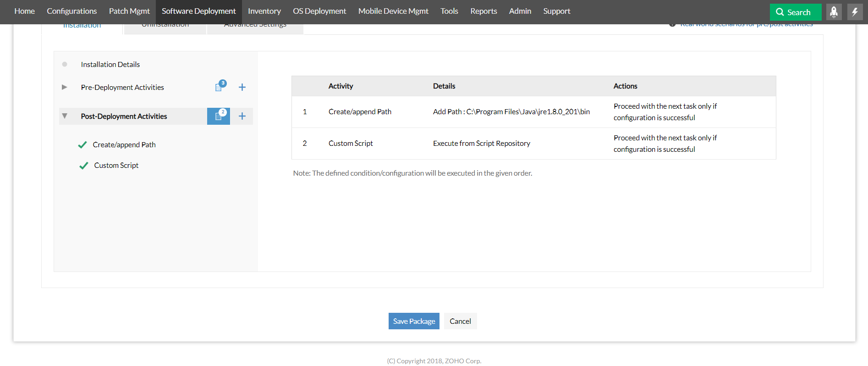The height and width of the screenshot is (366, 868).
Task: Click the green checkmark beside Custom Script
Action: click(83, 166)
